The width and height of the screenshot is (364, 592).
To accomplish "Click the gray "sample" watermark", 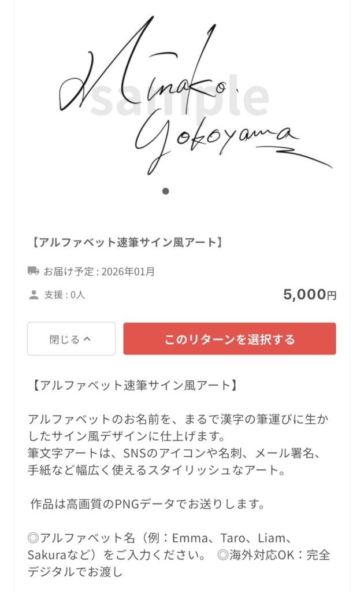I will point(180,98).
